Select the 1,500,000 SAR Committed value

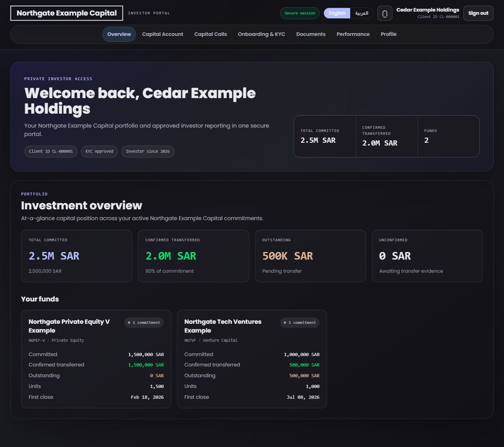(x=146, y=354)
